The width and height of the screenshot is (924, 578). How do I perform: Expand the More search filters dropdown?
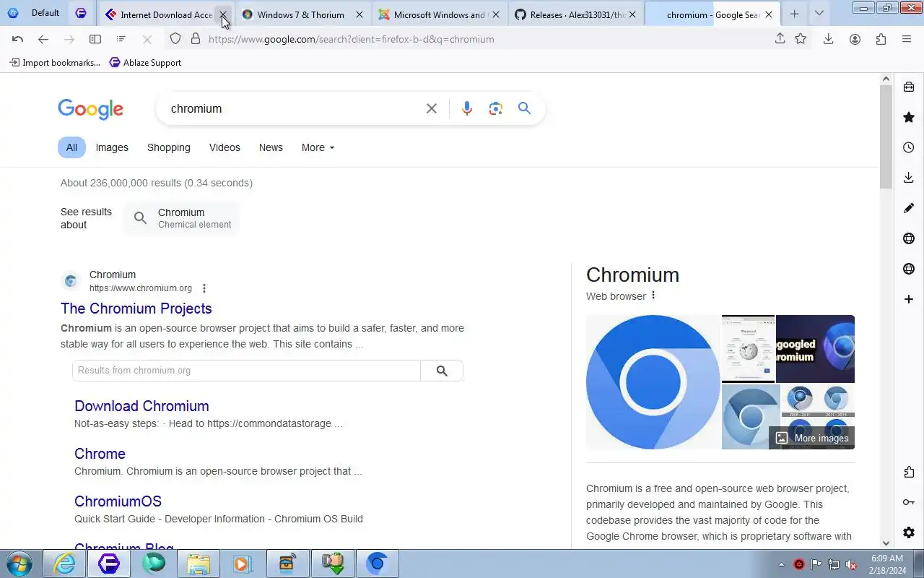(318, 147)
